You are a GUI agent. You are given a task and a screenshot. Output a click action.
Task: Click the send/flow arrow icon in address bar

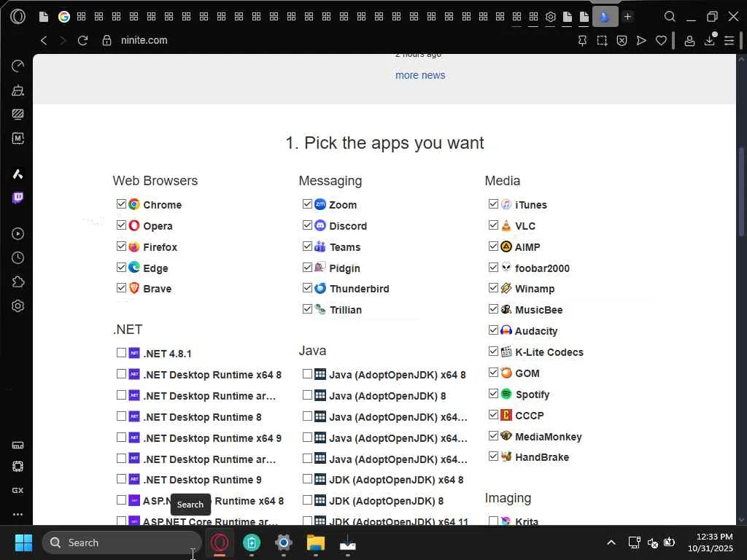pyautogui.click(x=641, y=41)
